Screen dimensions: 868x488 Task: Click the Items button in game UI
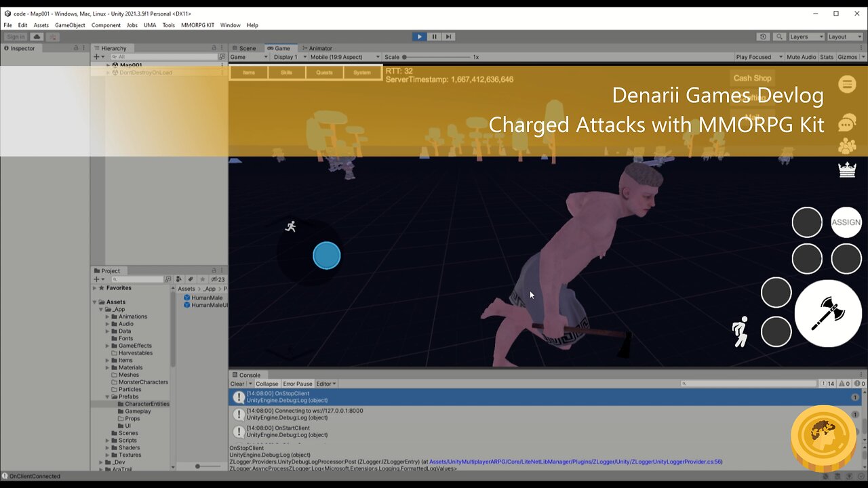pos(249,73)
